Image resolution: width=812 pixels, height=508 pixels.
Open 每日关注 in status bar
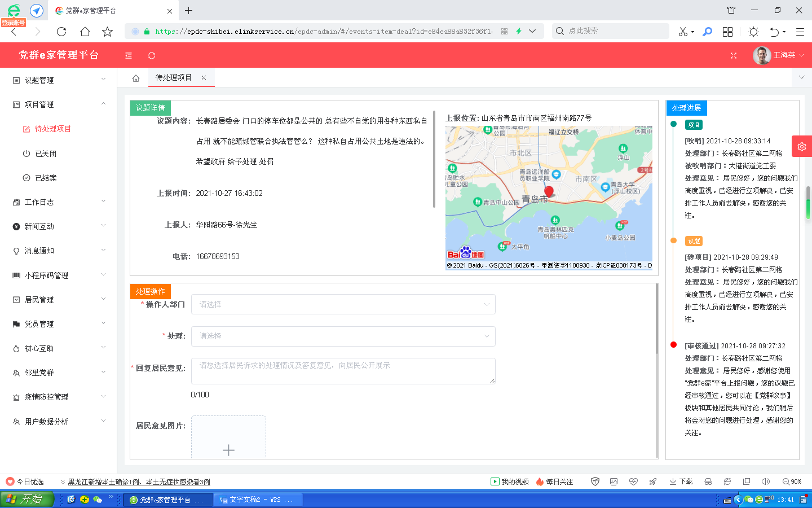[554, 481]
